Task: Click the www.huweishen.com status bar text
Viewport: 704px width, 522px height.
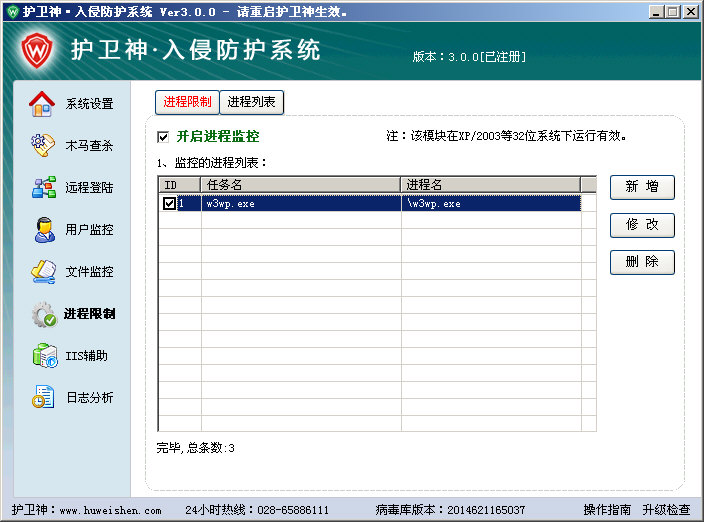Action: (110, 510)
